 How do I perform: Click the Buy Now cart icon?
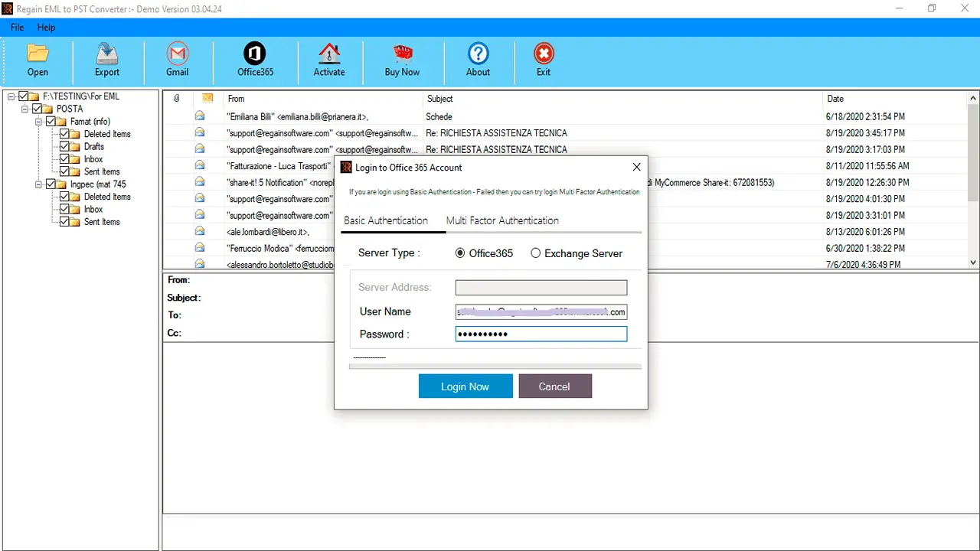pyautogui.click(x=402, y=60)
